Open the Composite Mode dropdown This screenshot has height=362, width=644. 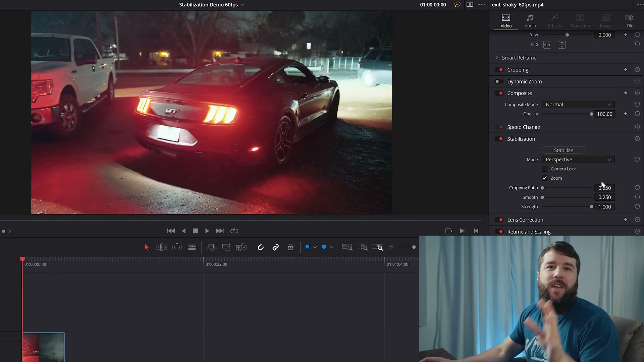tap(578, 105)
